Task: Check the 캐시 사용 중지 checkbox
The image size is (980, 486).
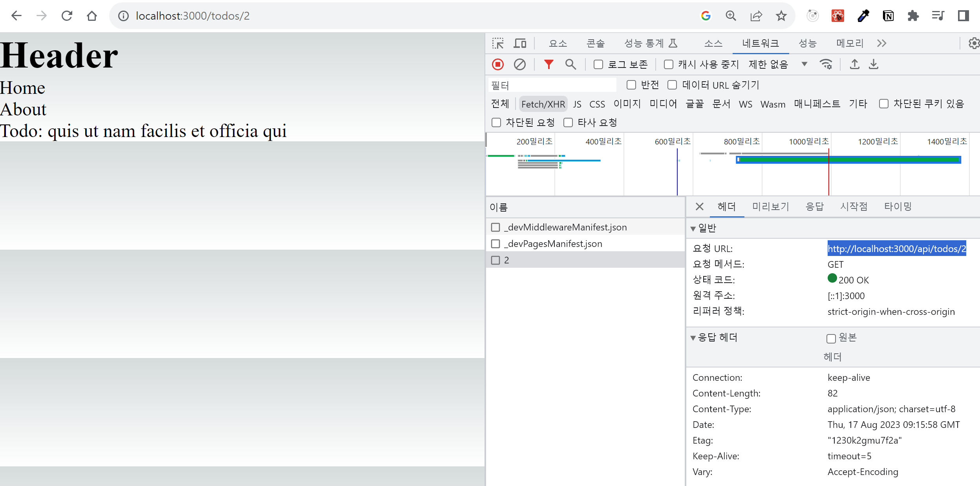Action: pos(668,64)
